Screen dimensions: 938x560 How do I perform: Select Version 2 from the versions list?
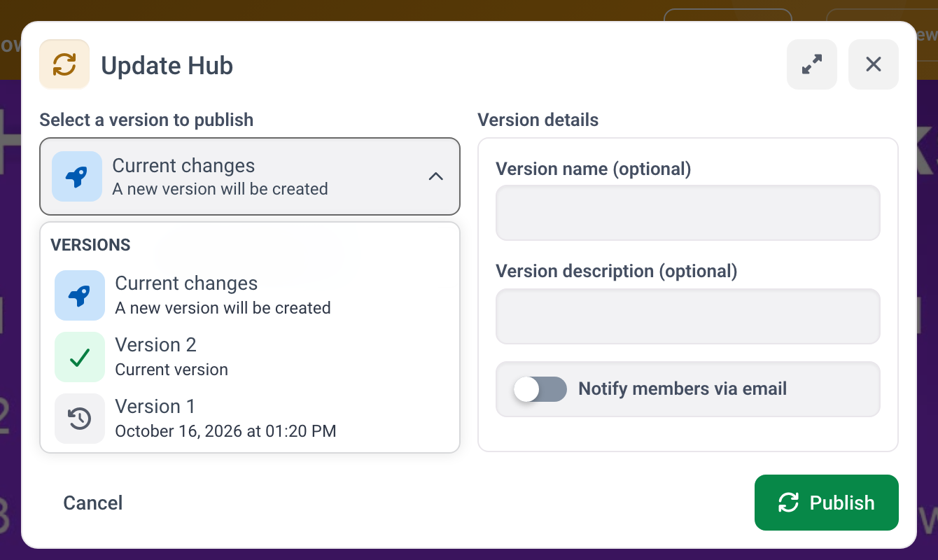tap(250, 357)
